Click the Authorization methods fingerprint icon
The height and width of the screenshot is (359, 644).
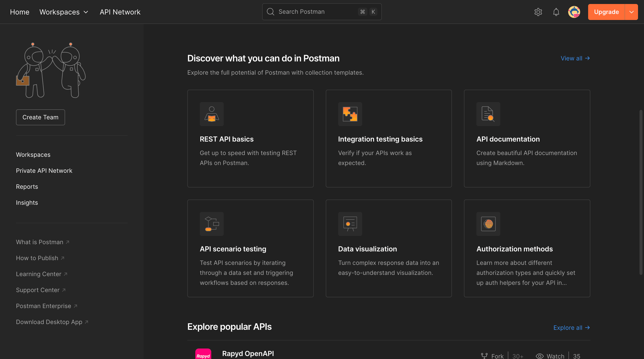coord(488,224)
